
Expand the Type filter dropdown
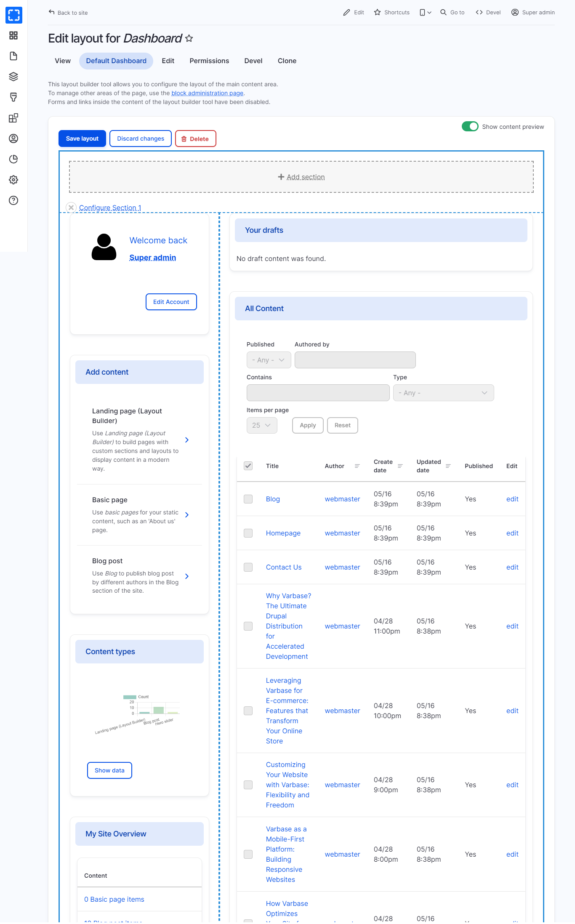443,393
